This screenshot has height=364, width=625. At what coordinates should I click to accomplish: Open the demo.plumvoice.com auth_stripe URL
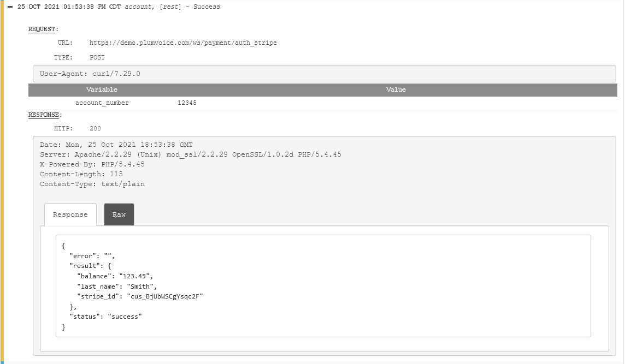[183, 43]
